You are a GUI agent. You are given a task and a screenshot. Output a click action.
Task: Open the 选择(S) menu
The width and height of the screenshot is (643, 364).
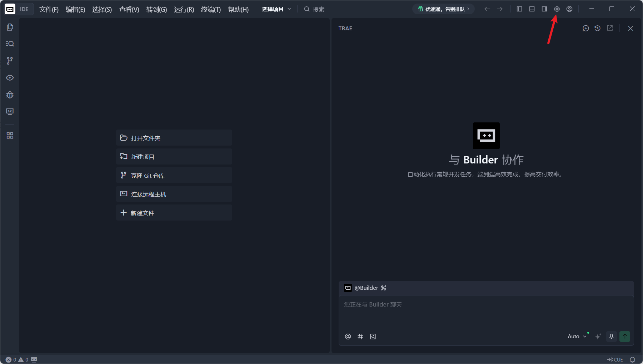tap(102, 9)
